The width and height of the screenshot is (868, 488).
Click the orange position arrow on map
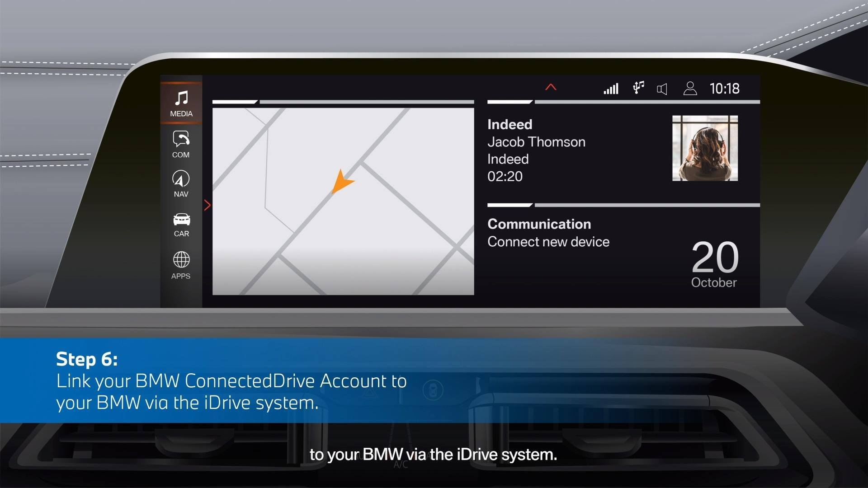pos(342,181)
